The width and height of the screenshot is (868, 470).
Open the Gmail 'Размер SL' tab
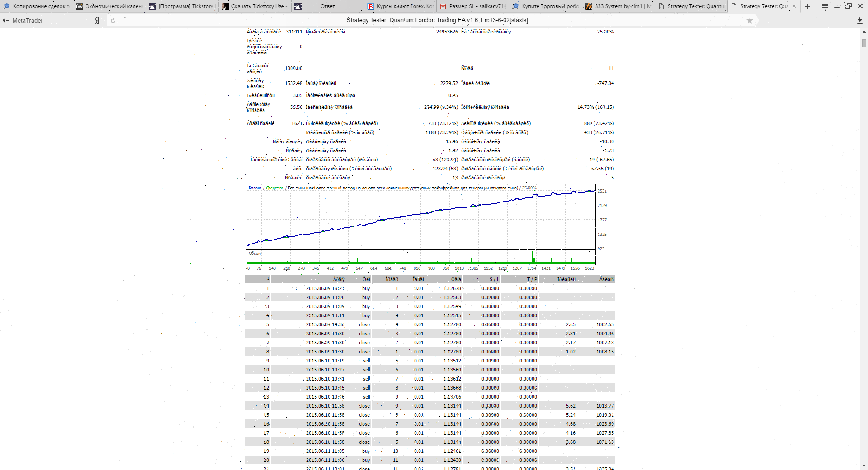tap(473, 6)
